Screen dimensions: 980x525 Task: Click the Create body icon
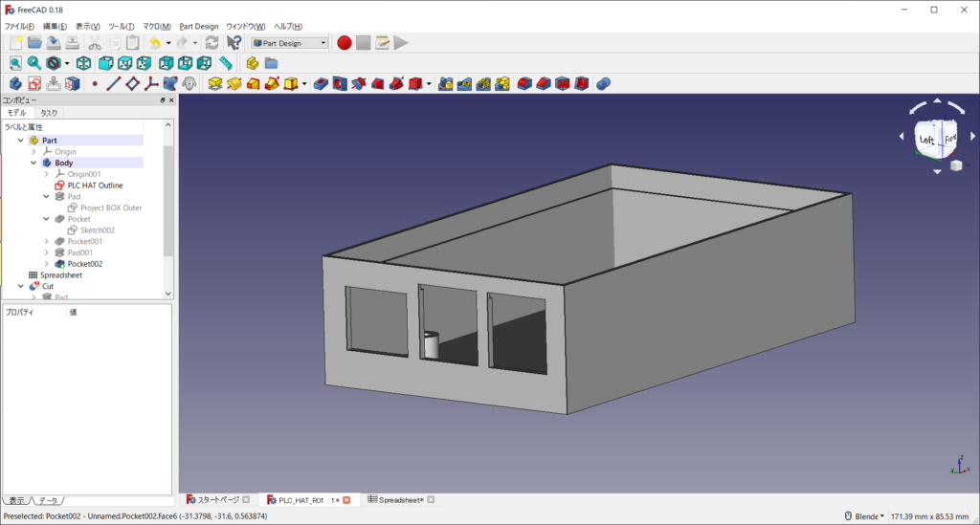click(x=15, y=84)
